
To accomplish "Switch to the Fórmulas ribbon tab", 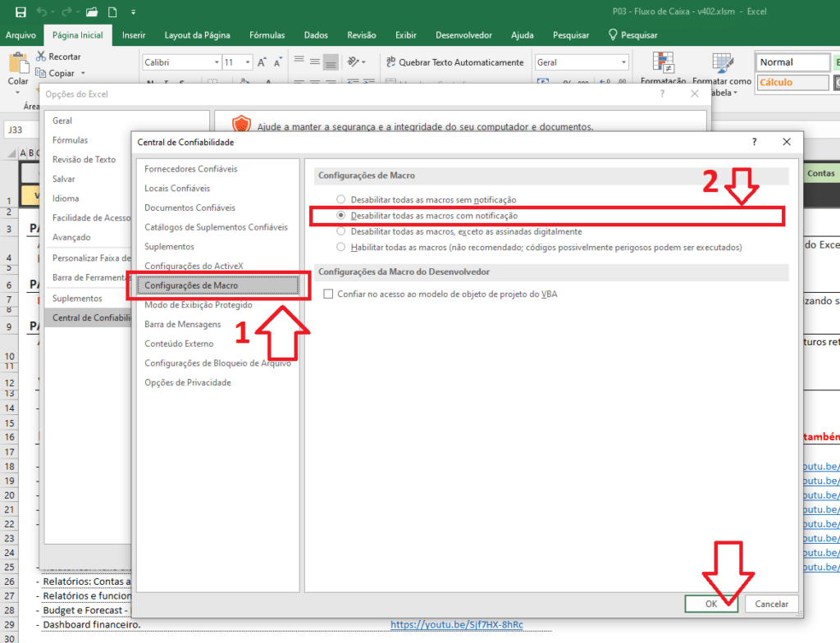I will coord(267,34).
